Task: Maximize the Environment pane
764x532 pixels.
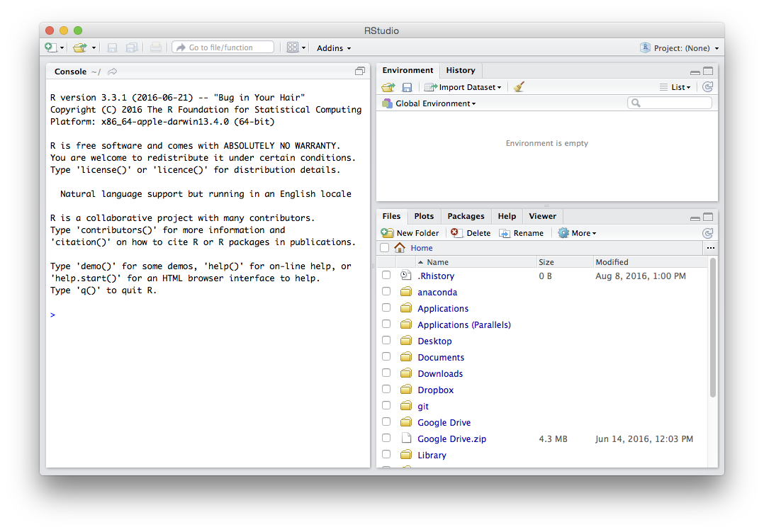Action: tap(708, 71)
